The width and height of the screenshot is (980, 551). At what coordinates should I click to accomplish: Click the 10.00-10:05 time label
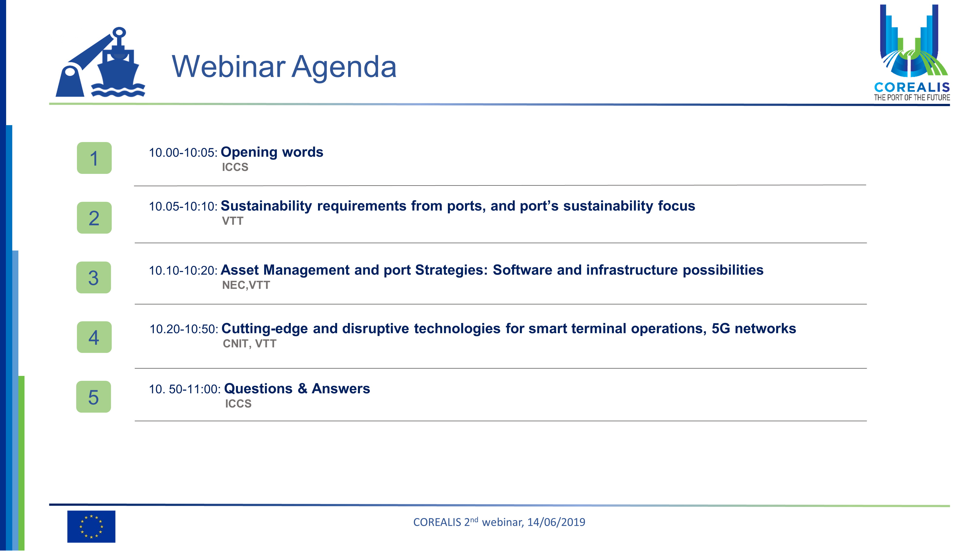(x=183, y=153)
